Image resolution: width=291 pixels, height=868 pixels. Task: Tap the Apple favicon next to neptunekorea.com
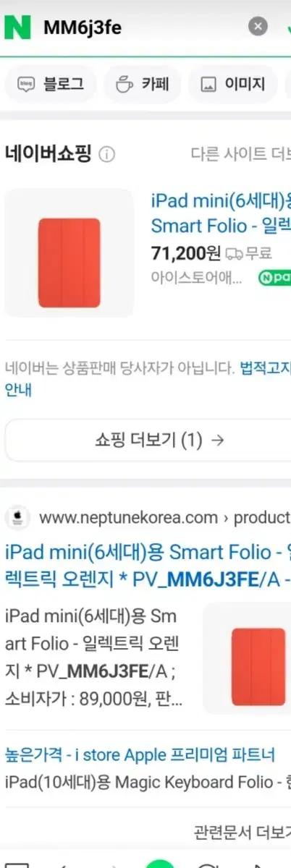pos(17,518)
